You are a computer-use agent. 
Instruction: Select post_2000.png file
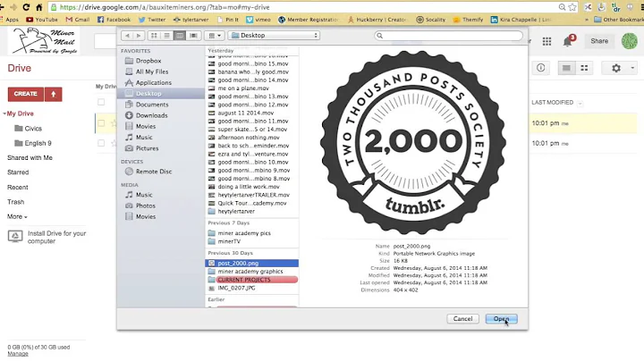pyautogui.click(x=251, y=264)
